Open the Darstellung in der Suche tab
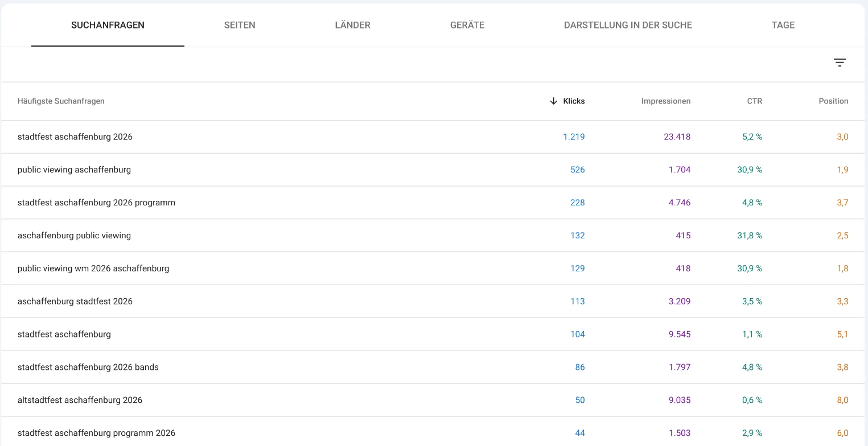This screenshot has width=868, height=446. click(x=628, y=25)
